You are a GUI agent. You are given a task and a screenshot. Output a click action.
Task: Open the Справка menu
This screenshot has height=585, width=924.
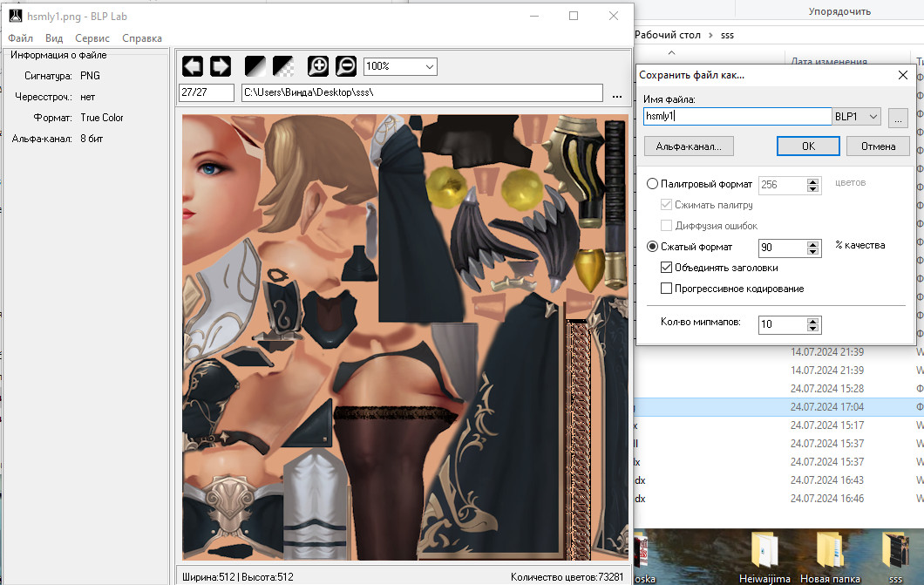tap(142, 38)
